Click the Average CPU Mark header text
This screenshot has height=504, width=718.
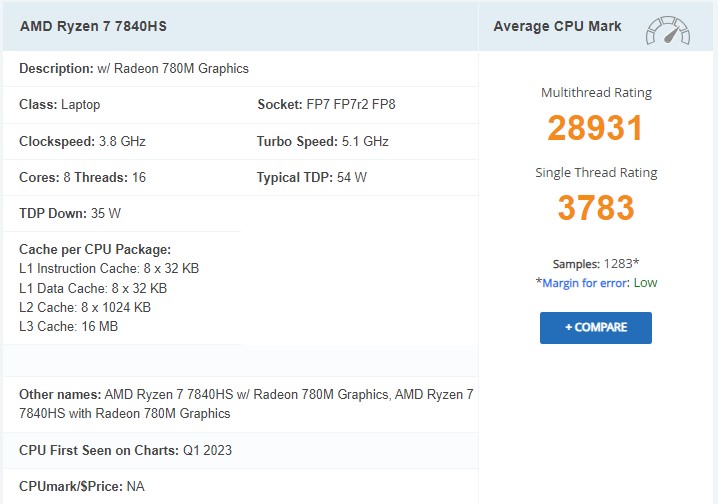[x=557, y=26]
